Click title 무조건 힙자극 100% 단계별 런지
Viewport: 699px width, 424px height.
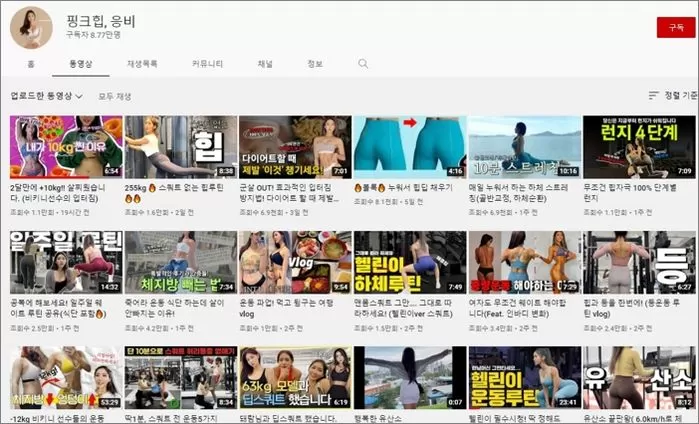coord(630,193)
